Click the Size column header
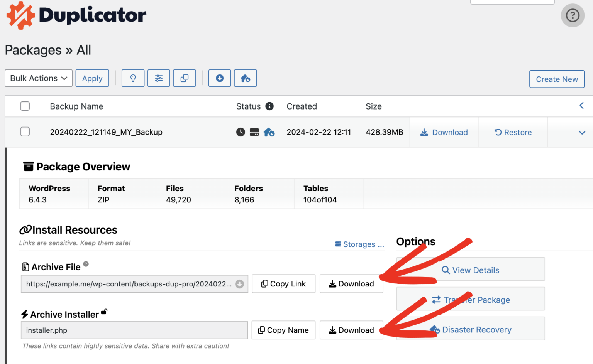The image size is (593, 364). click(374, 106)
